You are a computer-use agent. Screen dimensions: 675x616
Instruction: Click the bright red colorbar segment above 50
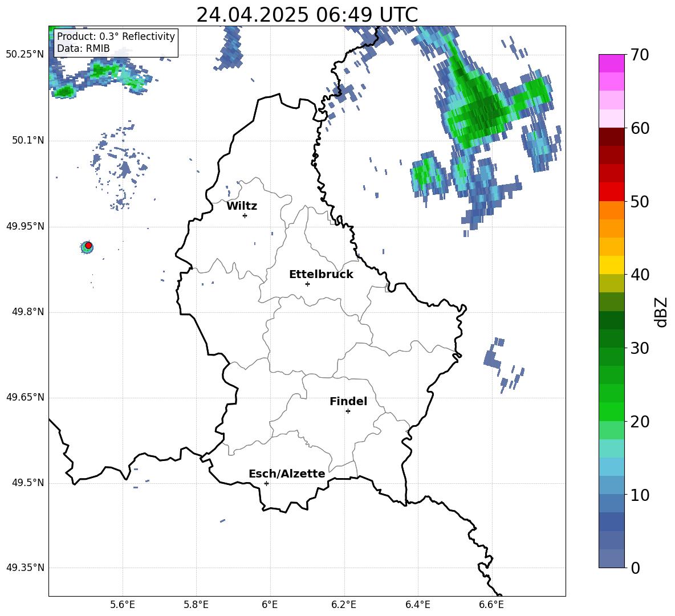coord(611,192)
